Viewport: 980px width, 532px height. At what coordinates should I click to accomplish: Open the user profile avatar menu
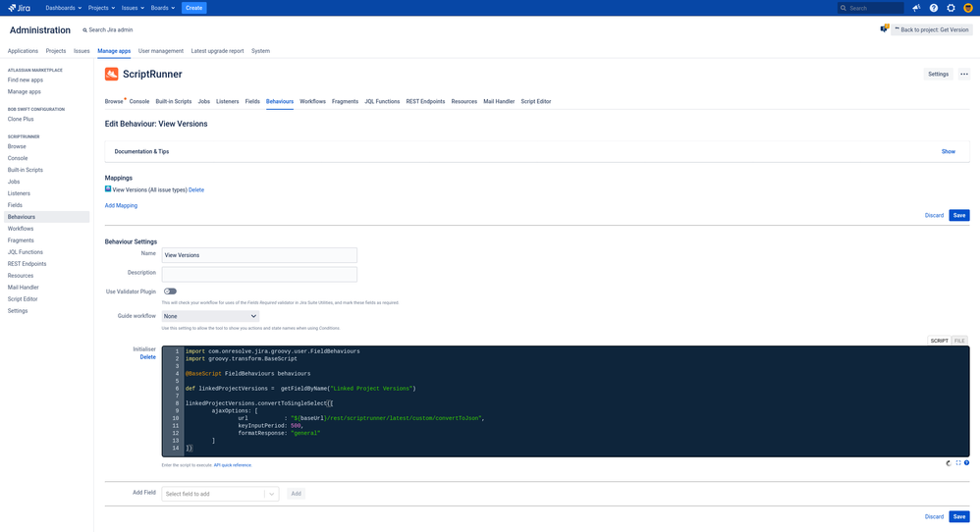click(x=968, y=8)
